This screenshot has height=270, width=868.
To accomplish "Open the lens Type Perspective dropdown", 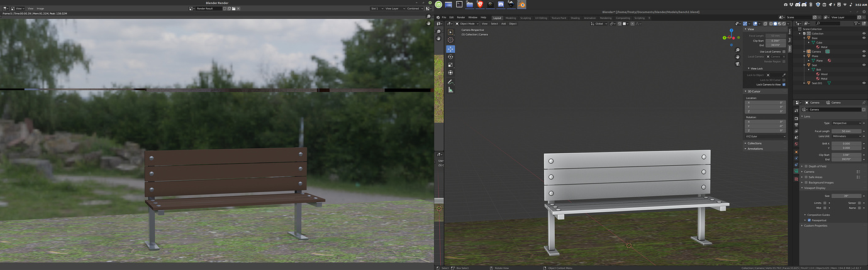I will [x=848, y=123].
